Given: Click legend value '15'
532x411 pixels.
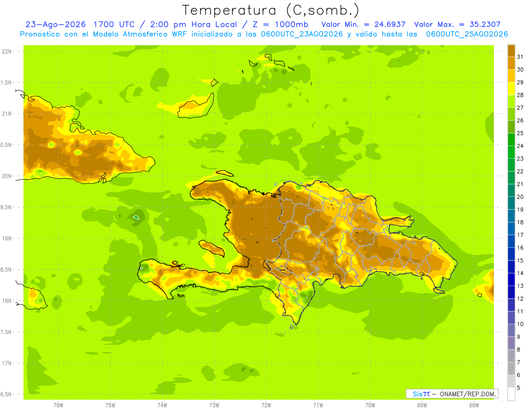Looking at the screenshot, I should coord(520,260).
